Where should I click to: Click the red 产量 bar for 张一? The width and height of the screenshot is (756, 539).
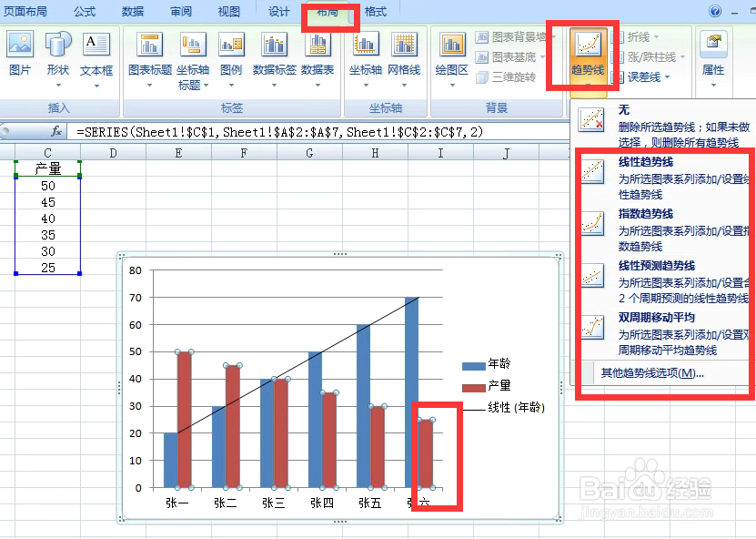tap(184, 420)
